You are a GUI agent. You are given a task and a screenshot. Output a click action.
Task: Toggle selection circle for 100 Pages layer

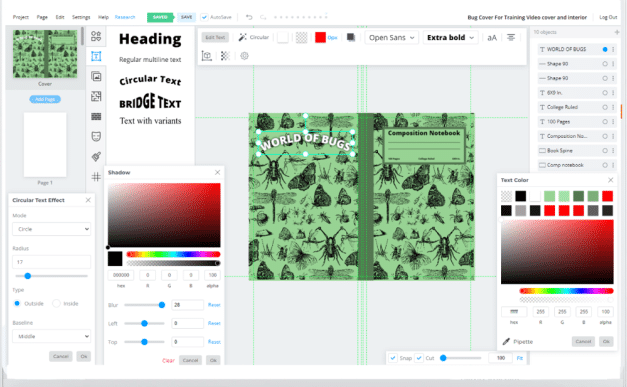pos(605,122)
